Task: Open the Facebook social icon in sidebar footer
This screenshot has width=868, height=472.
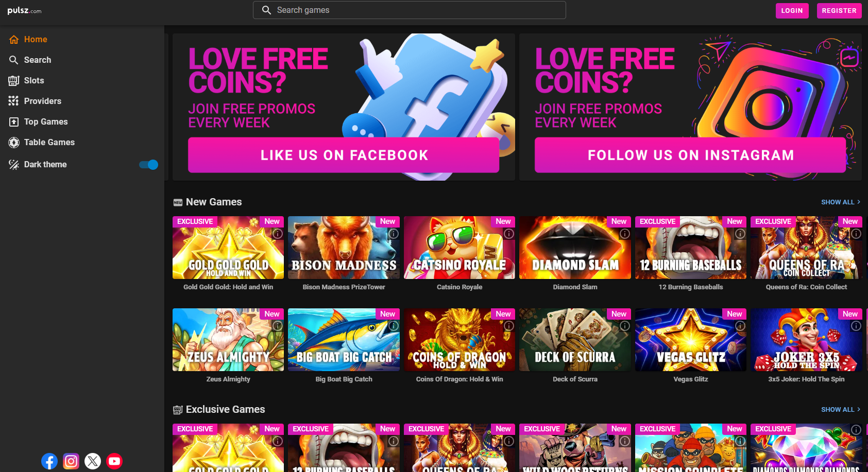Action: pos(49,461)
